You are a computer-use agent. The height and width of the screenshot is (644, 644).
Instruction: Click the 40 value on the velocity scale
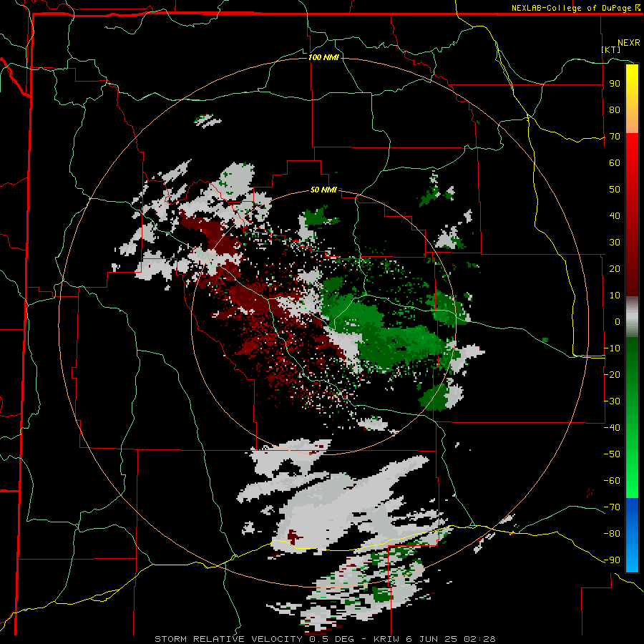click(615, 215)
